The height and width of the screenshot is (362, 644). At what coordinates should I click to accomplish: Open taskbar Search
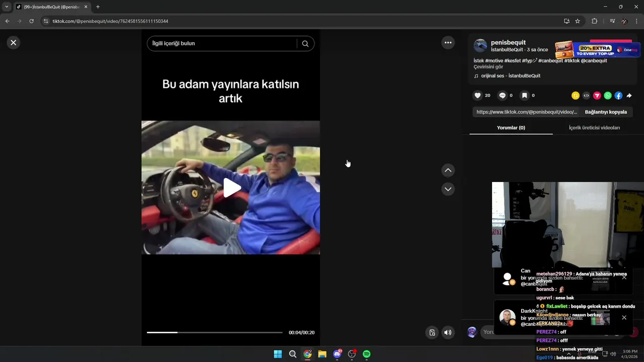coord(292,354)
